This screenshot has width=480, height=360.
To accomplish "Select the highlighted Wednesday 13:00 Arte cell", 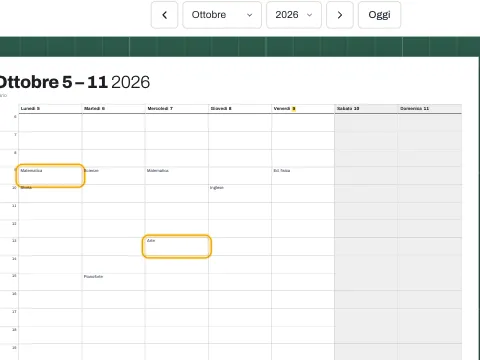I will pyautogui.click(x=177, y=246).
